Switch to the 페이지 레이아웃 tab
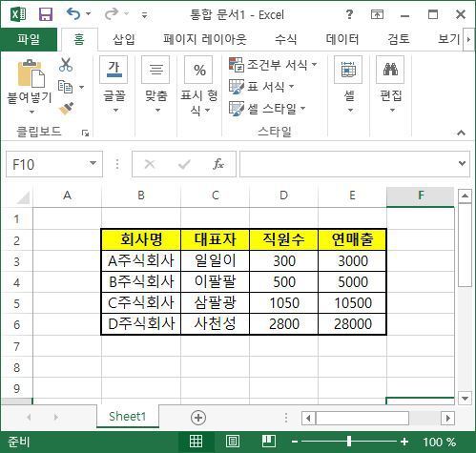Viewport: 476px width, 453px height. [205, 39]
